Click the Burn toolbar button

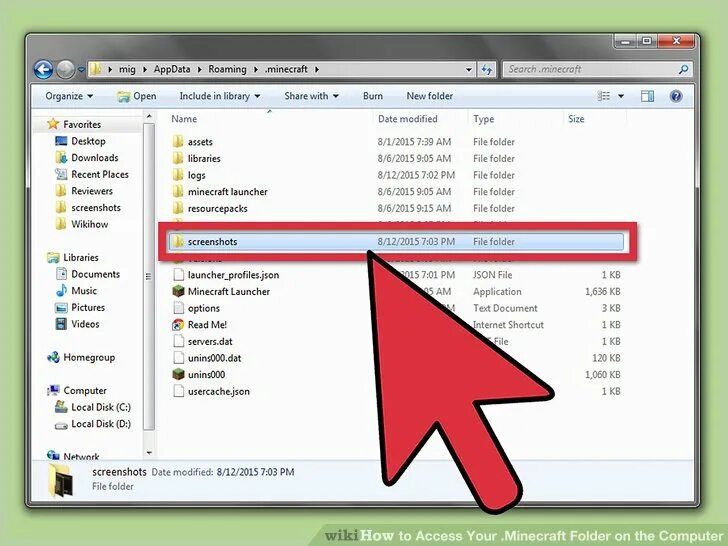tap(373, 96)
